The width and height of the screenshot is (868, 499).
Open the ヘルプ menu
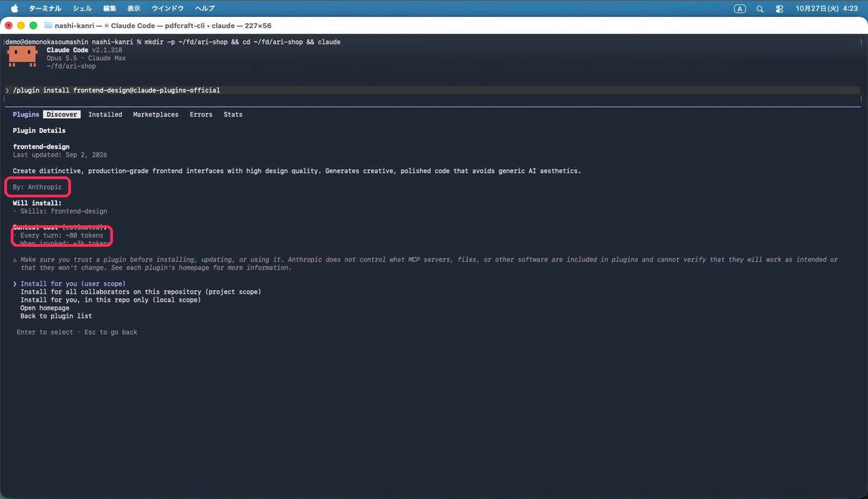[x=205, y=8]
